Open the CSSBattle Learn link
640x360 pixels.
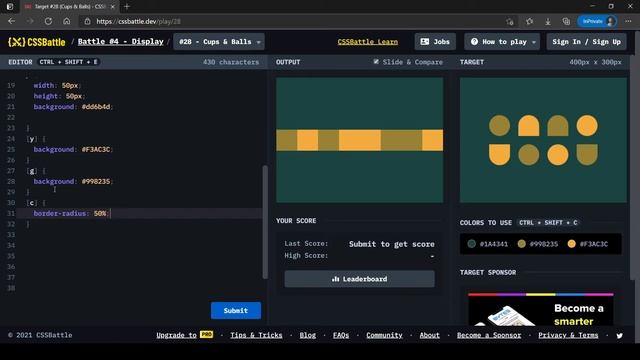click(x=367, y=42)
